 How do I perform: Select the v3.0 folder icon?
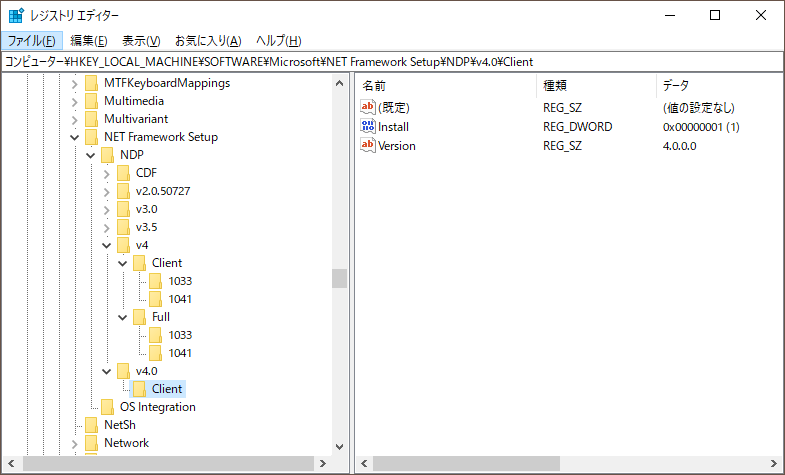point(124,210)
